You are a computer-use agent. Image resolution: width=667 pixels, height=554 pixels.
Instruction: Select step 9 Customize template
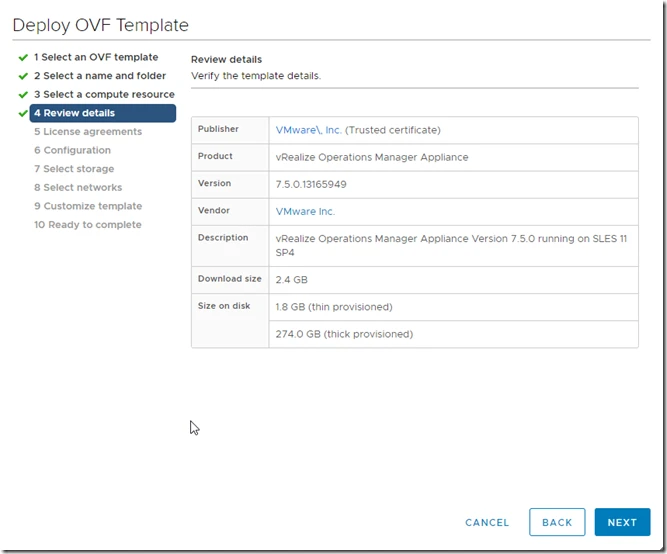tap(88, 206)
